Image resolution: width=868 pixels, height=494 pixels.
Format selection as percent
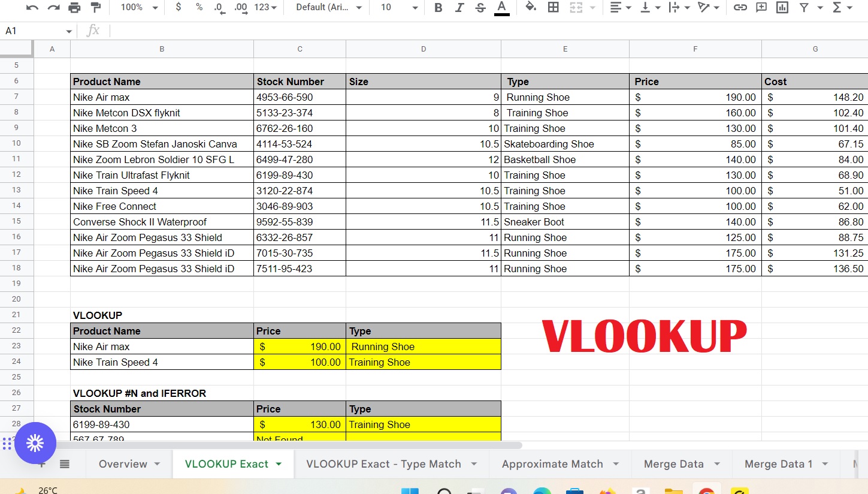point(199,8)
